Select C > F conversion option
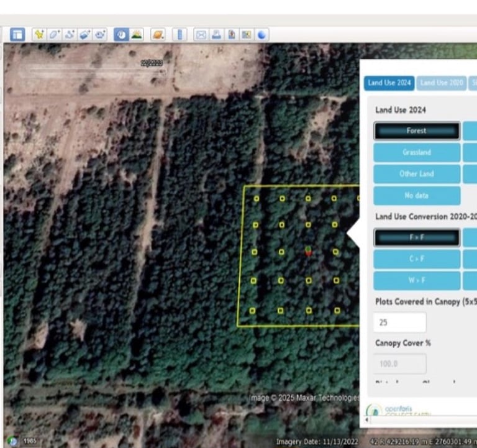Viewport: 477px width, 448px height. [417, 258]
